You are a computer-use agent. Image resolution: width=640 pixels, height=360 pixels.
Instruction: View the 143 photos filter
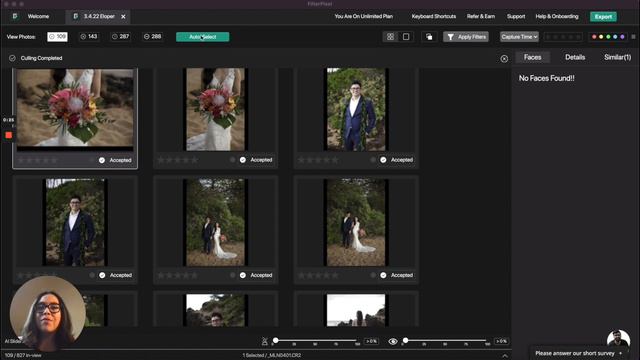(x=89, y=37)
